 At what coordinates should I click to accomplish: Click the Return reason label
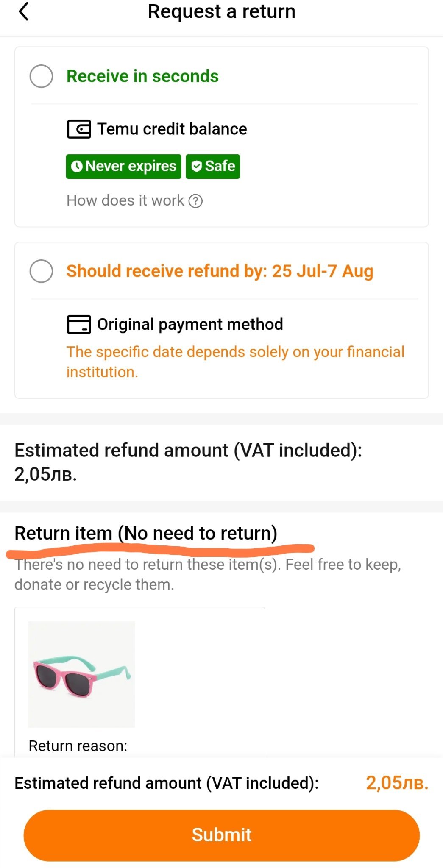coord(78,746)
